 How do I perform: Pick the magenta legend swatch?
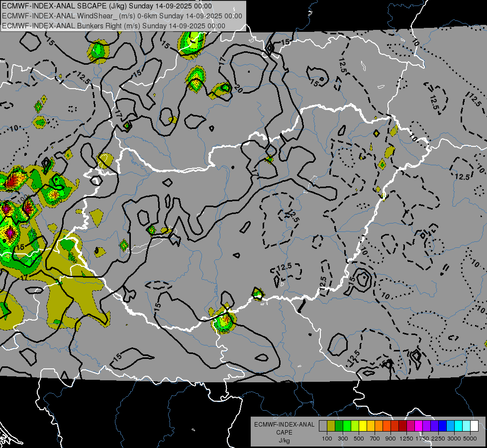coord(419,426)
